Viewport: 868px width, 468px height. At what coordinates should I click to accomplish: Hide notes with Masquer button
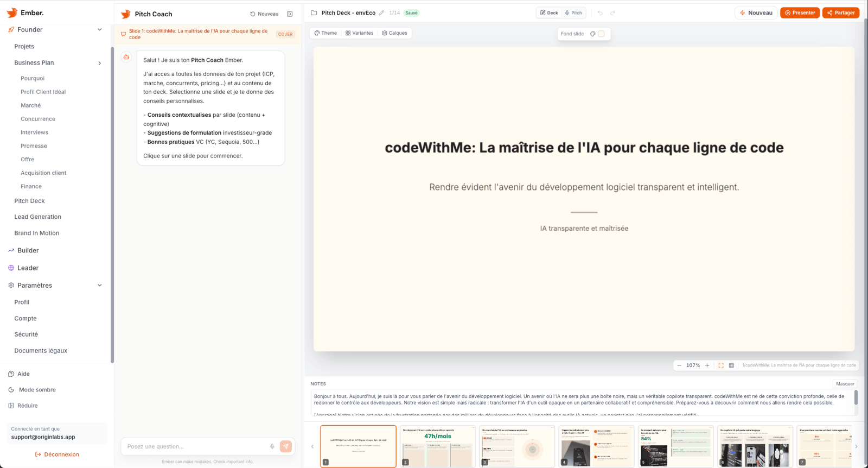coord(845,384)
